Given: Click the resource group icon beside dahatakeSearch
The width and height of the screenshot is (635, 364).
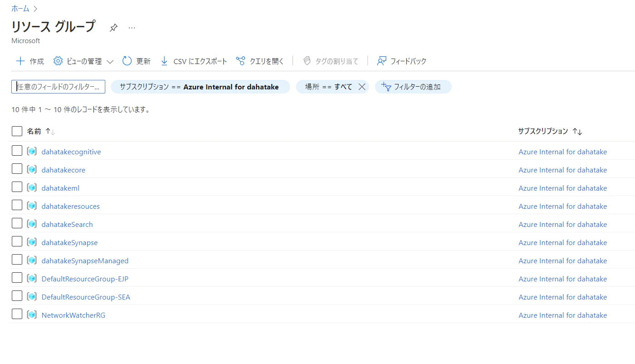Looking at the screenshot, I should [x=32, y=224].
